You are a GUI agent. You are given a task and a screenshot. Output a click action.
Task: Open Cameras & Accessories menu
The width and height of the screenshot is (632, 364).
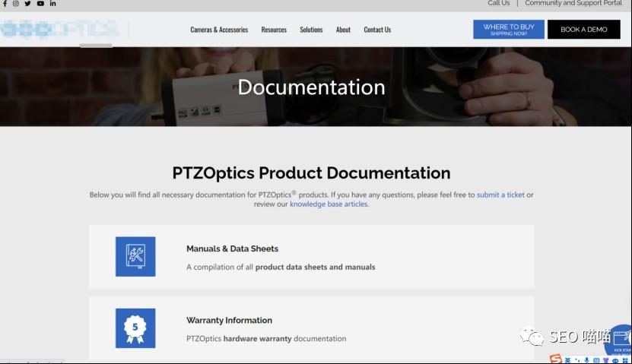pos(219,30)
